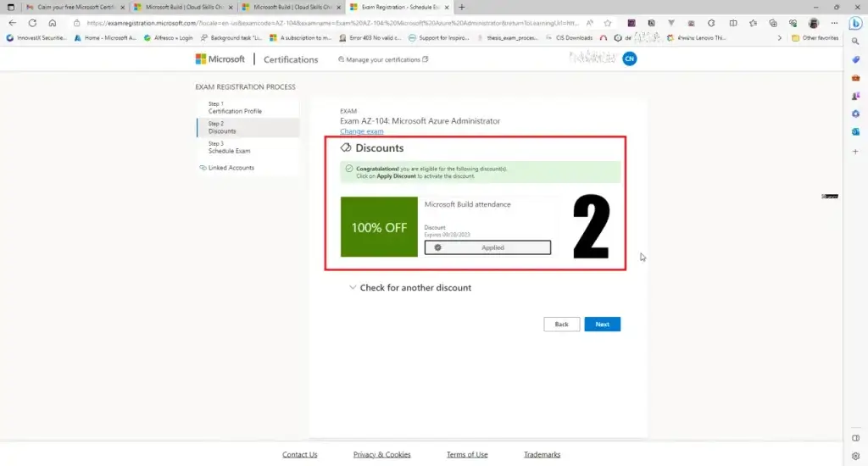Open Terms of Use footer link
This screenshot has height=466, width=868.
coord(467,454)
